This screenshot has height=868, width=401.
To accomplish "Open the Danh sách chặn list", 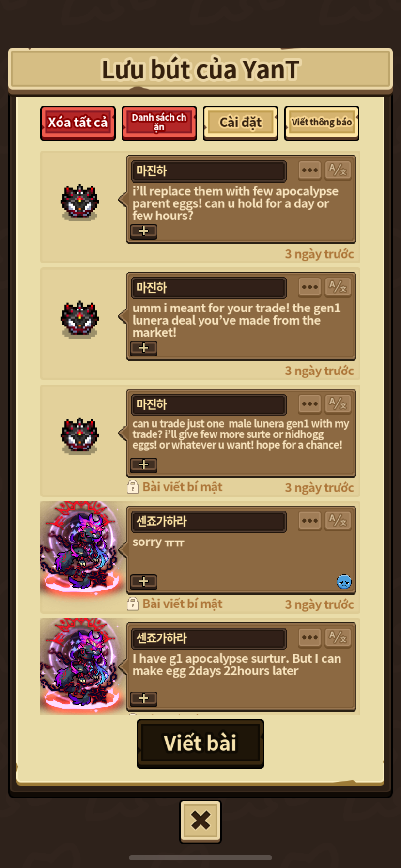I will point(159,123).
